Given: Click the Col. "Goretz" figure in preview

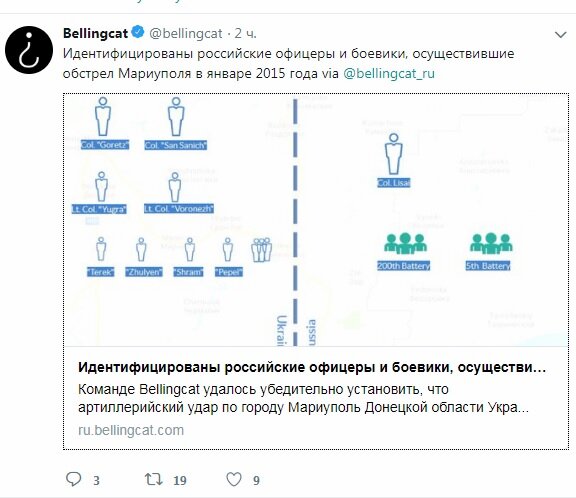Looking at the screenshot, I should coord(103,117).
